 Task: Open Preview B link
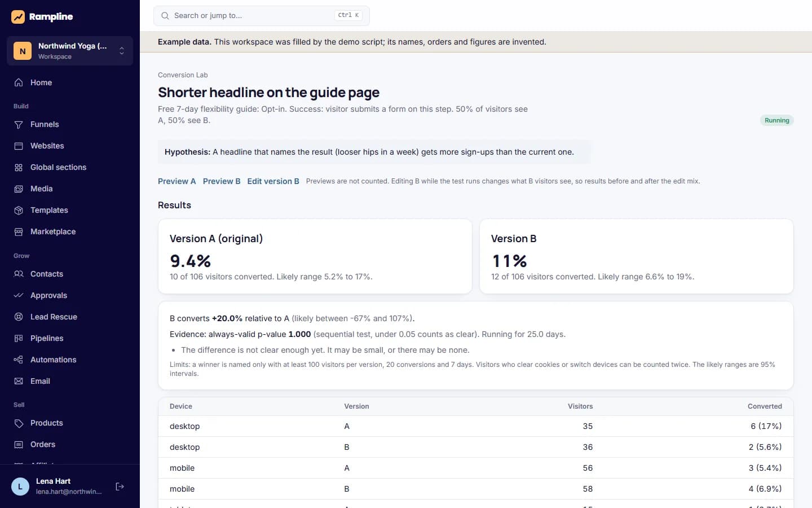222,181
